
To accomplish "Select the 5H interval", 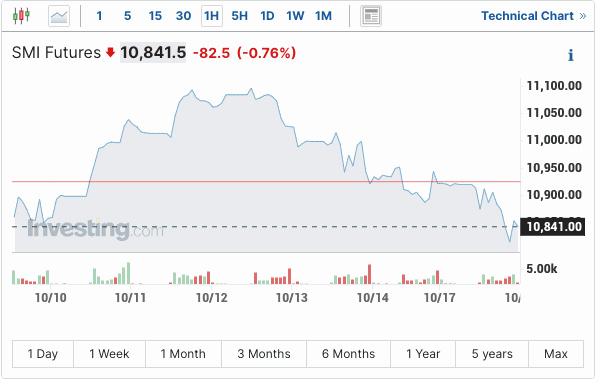I will (x=239, y=16).
